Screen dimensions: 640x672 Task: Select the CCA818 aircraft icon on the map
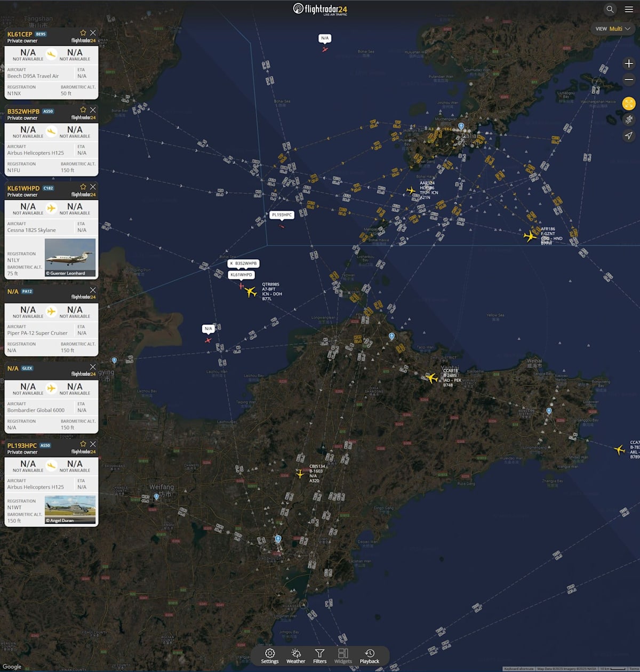pyautogui.click(x=431, y=378)
